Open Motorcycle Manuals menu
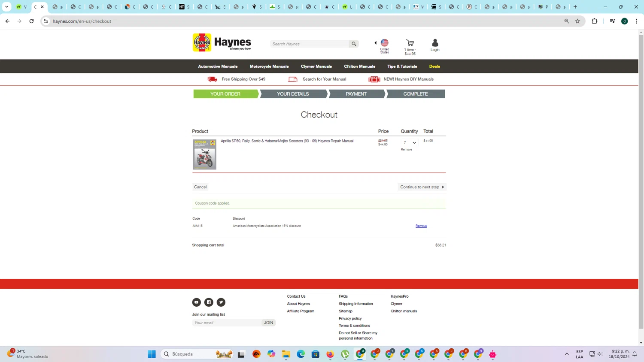The width and height of the screenshot is (644, 362). pyautogui.click(x=269, y=66)
